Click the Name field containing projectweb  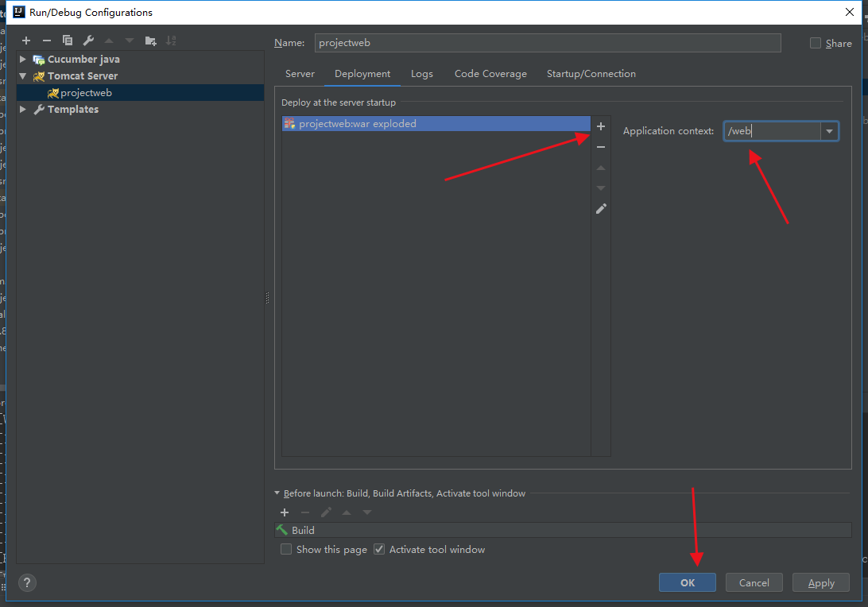tap(548, 43)
